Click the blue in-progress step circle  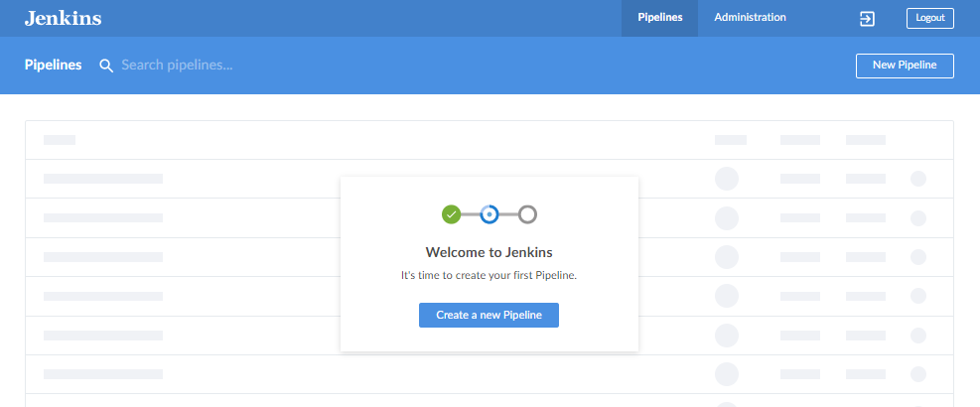coord(490,214)
